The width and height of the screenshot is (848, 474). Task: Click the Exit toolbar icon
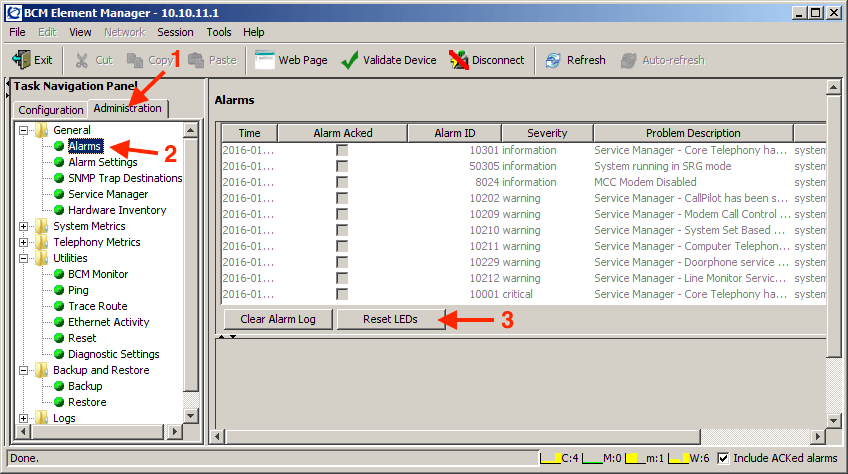[22, 60]
